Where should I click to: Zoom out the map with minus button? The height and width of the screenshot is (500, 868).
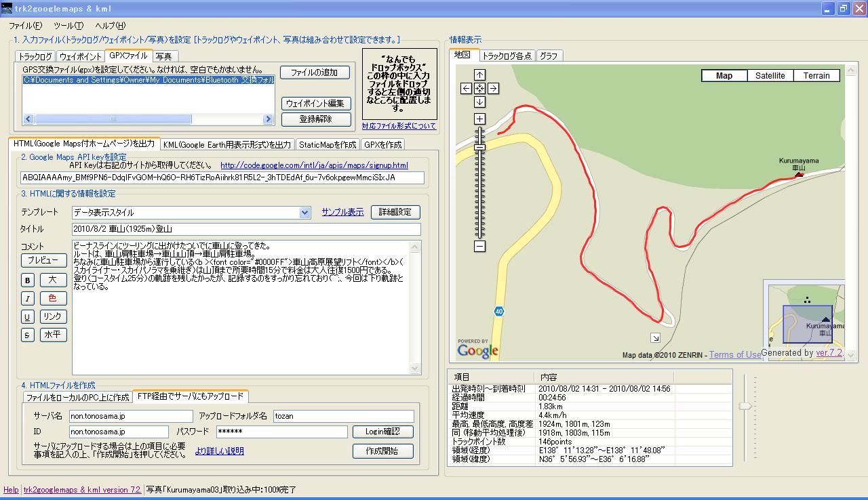[x=479, y=247]
